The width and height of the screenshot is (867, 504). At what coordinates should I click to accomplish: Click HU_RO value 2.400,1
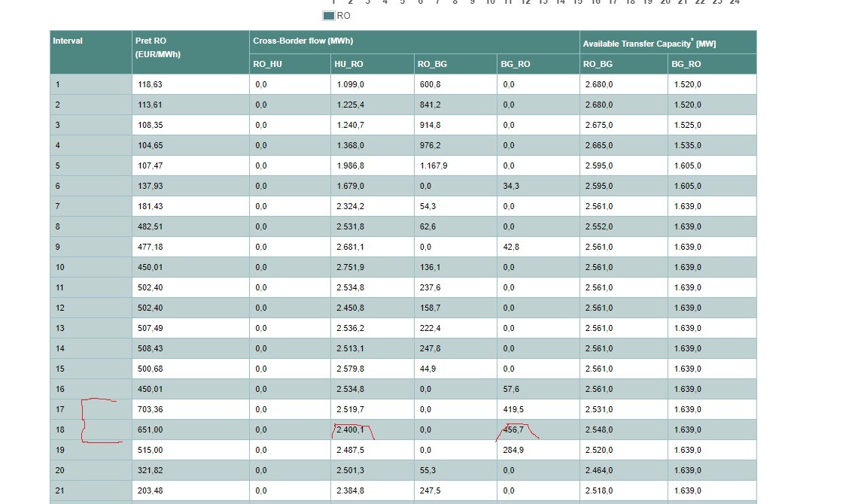tap(351, 430)
